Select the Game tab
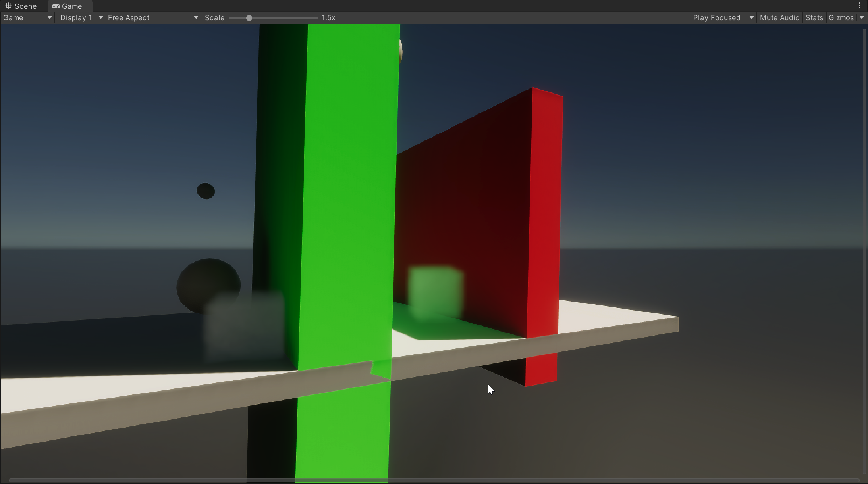 tap(71, 6)
